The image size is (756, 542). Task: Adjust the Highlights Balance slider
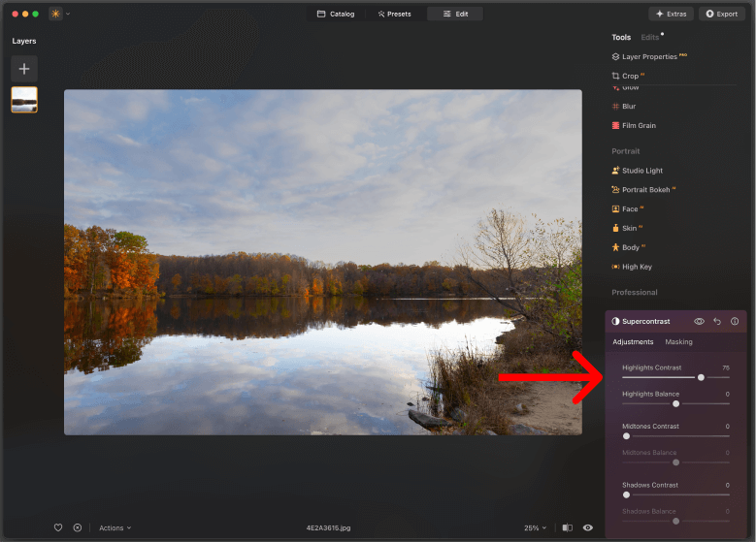[x=676, y=403]
